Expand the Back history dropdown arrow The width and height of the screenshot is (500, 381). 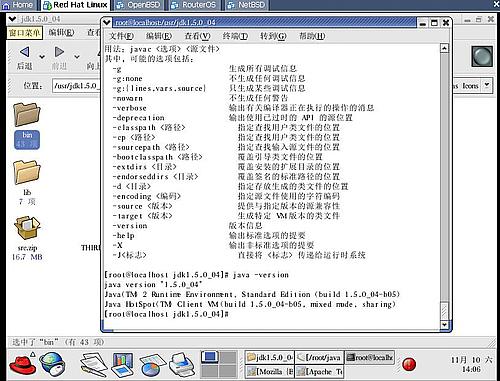point(42,57)
